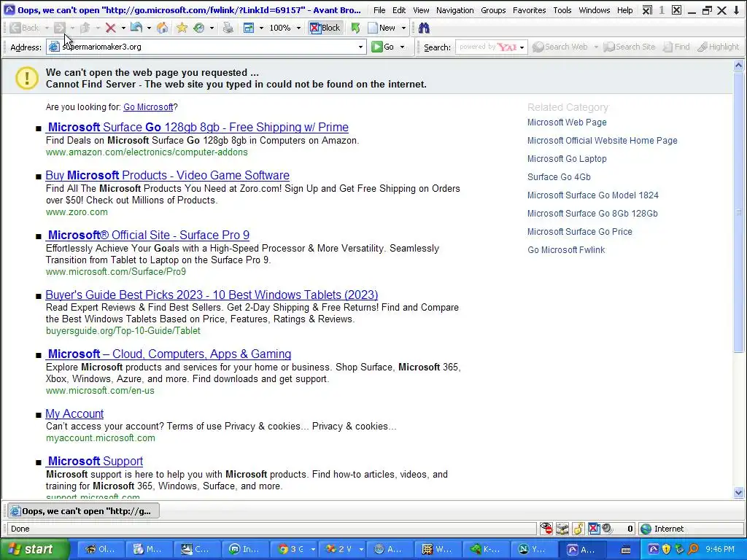Open the Edit menu
The height and width of the screenshot is (560, 747).
coord(399,10)
